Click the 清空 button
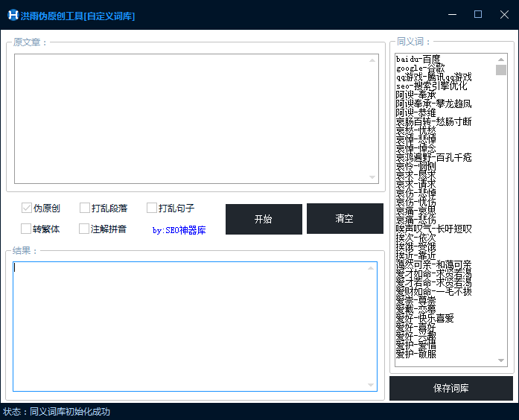This screenshot has width=519, height=420. coord(345,219)
